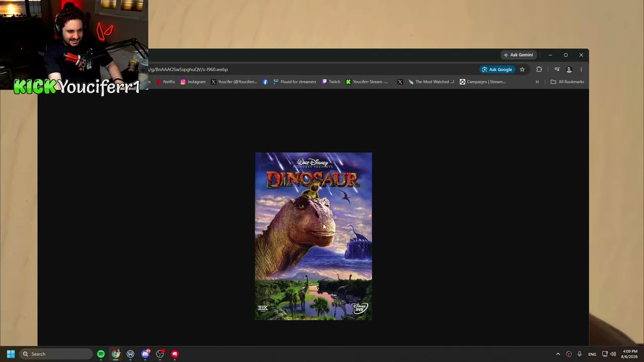Click the taskbar Search box

tap(56, 354)
